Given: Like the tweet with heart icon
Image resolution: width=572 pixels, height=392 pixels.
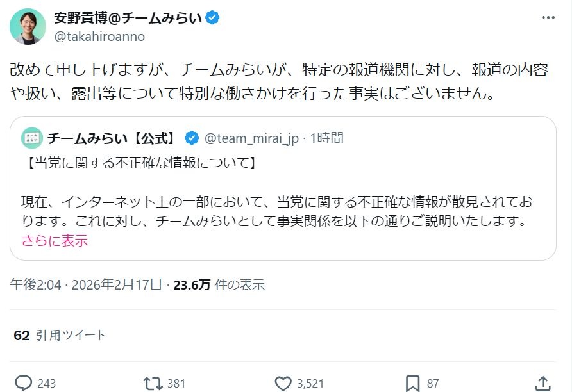Looking at the screenshot, I should click(283, 383).
